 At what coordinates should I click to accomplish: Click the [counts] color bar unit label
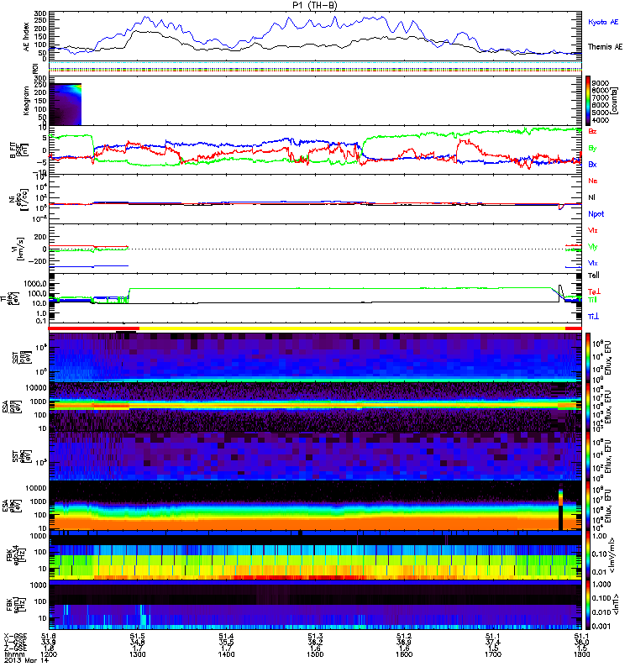click(x=615, y=101)
